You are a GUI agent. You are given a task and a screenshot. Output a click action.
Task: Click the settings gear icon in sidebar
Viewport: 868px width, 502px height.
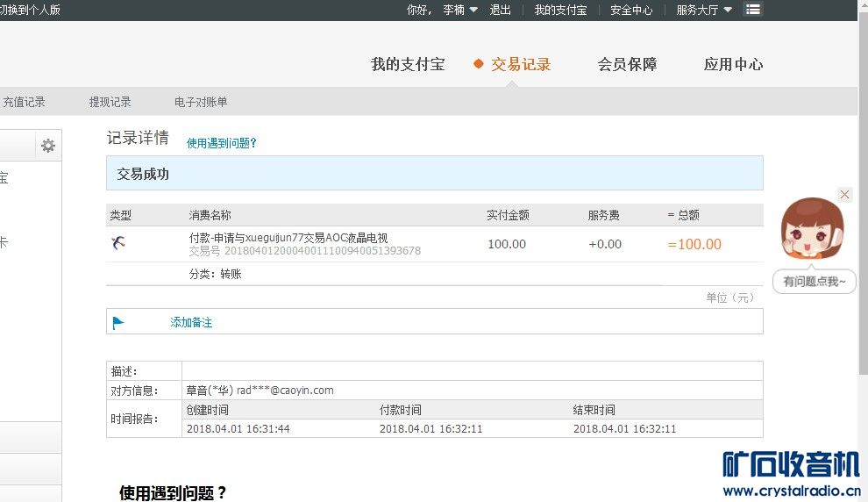pos(48,145)
